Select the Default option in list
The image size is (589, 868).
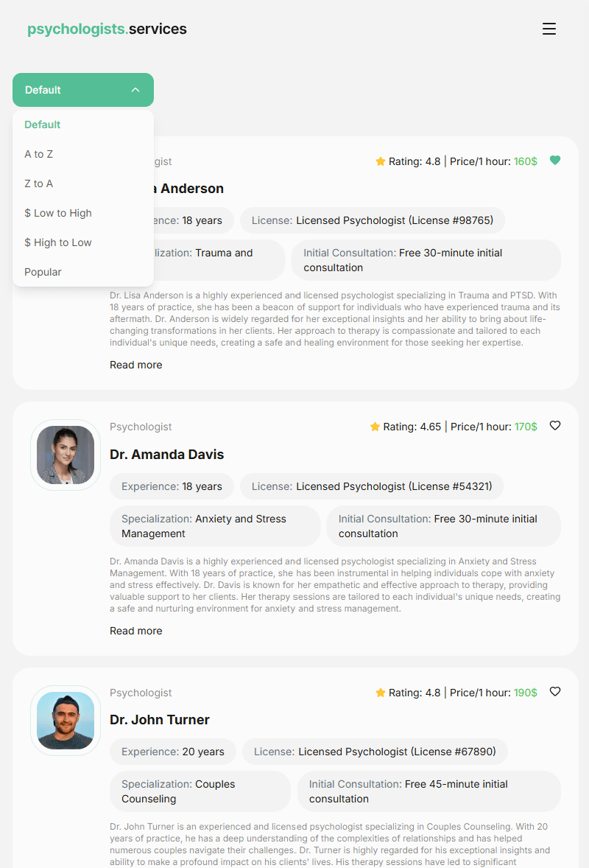(x=42, y=125)
